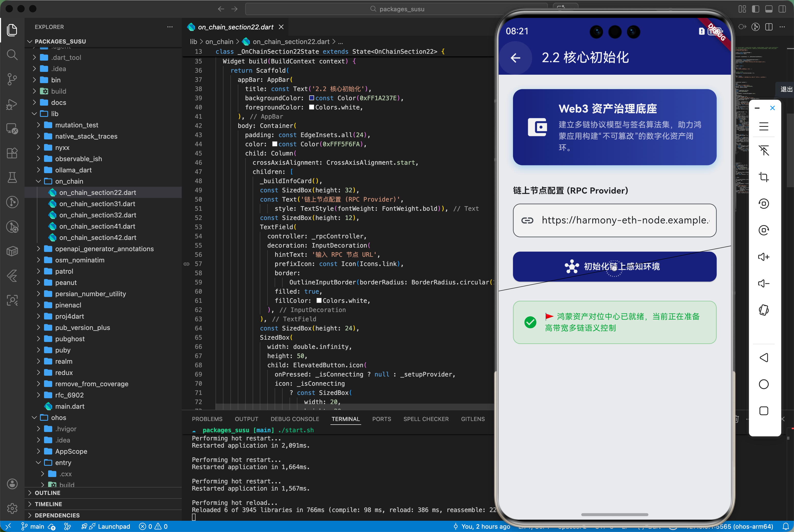Open Manage gear icon
This screenshot has height=532, width=794.
point(12,508)
